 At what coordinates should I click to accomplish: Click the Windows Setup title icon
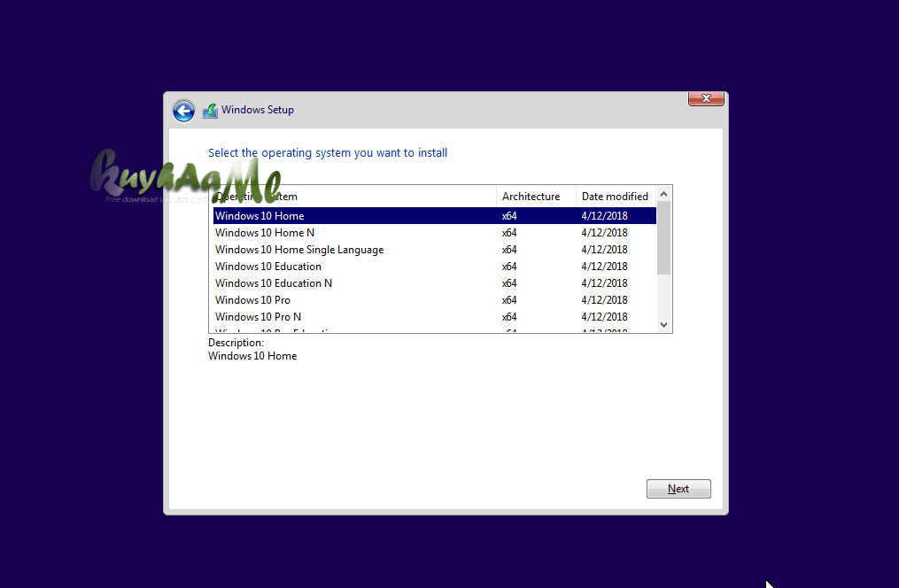click(x=210, y=111)
